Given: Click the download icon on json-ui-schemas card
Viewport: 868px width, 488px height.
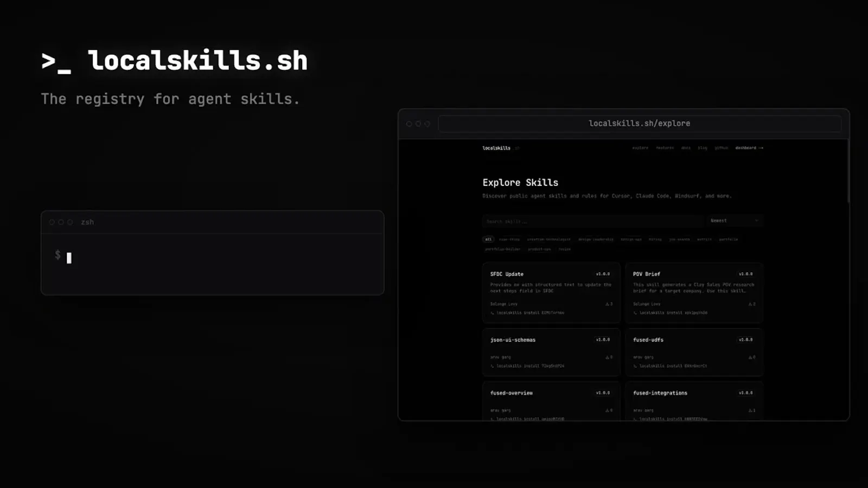Looking at the screenshot, I should (608, 357).
